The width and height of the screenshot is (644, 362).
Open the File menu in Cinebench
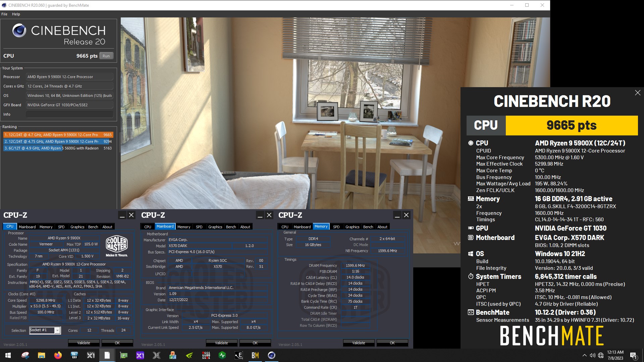(x=4, y=14)
